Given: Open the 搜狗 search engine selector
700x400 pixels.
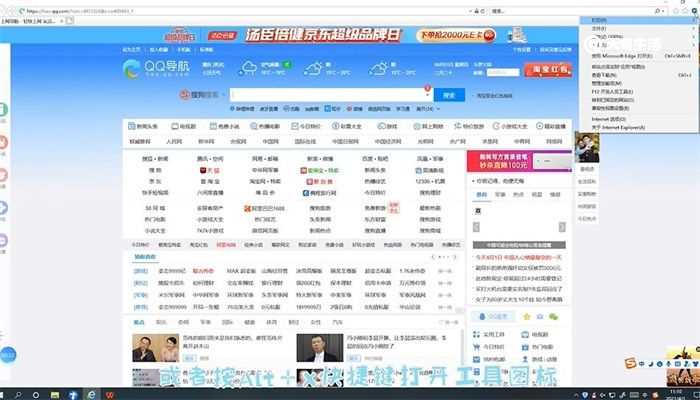Looking at the screenshot, I should pos(202,95).
